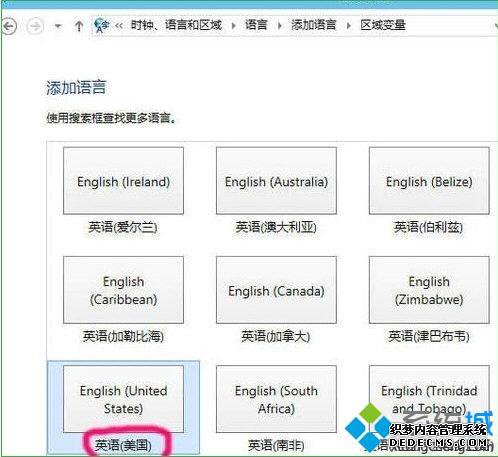Click the 英语(津巴布韦) label
The image size is (498, 457).
pyautogui.click(x=429, y=336)
